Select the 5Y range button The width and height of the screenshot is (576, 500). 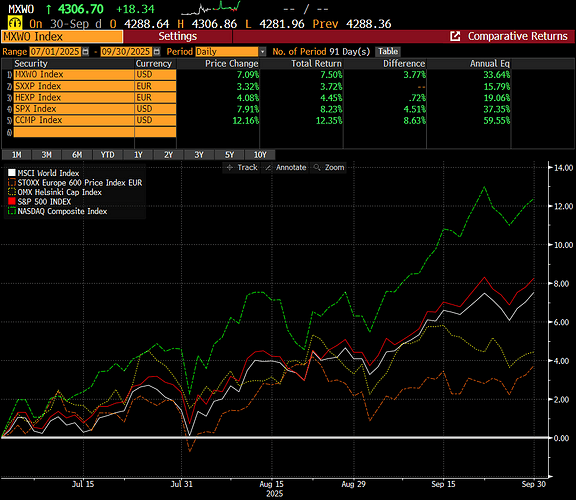(230, 155)
